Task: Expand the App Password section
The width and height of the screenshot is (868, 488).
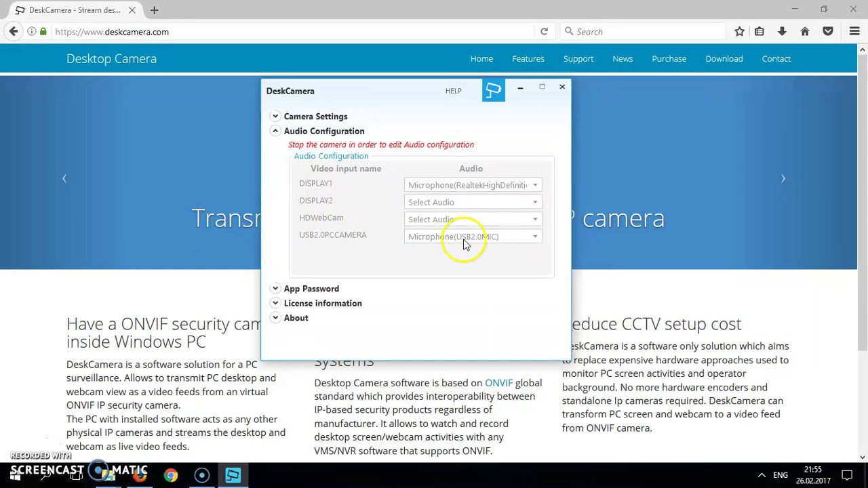Action: point(275,289)
